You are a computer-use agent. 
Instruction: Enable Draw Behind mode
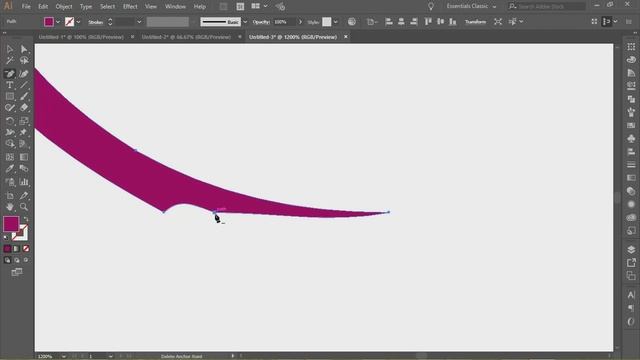[17, 260]
